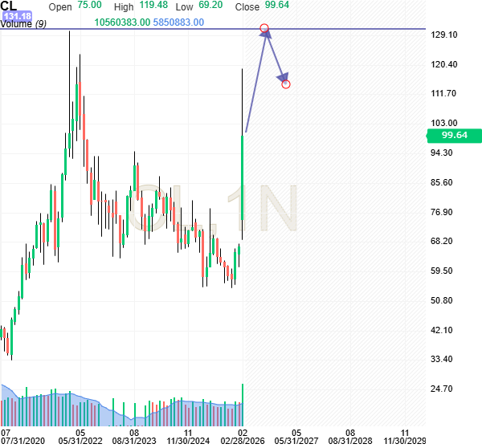Viewport: 482px width, 448px height.
Task: Click the 120.40 price axis label
Action: coord(444,64)
